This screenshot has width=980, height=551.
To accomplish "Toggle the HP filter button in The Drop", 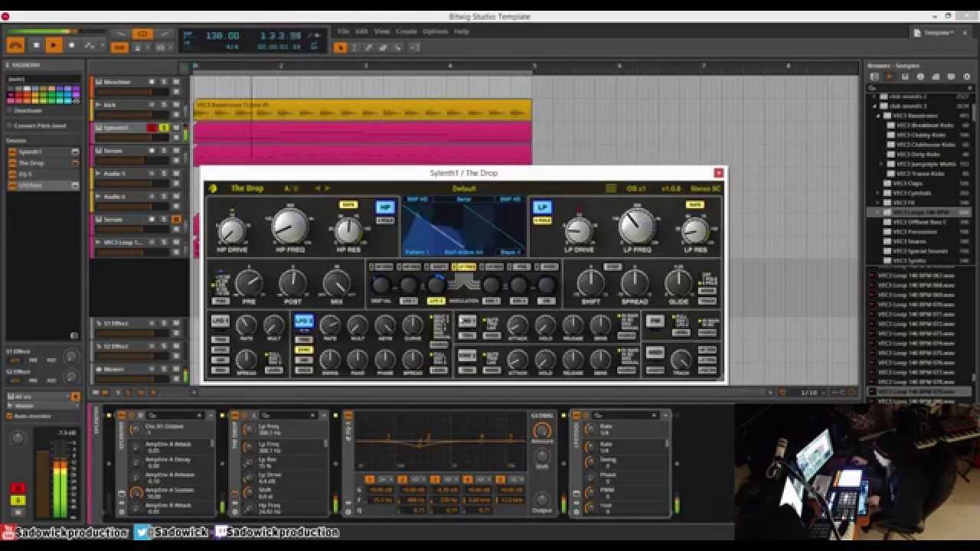I will coord(384,207).
